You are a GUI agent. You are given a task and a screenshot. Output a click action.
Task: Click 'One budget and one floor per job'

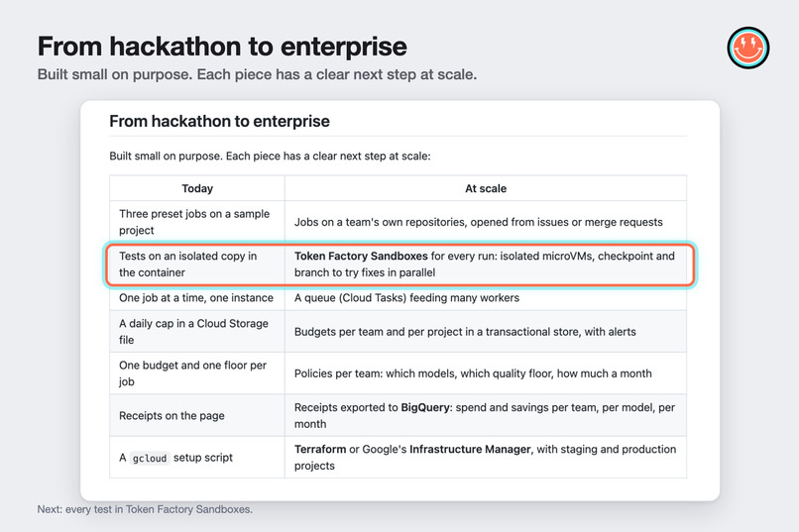(197, 373)
